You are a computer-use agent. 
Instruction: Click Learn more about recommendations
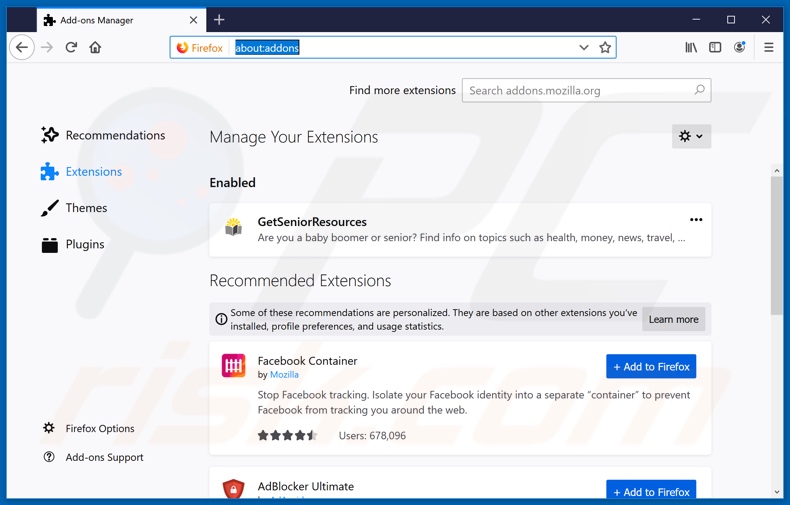point(673,319)
